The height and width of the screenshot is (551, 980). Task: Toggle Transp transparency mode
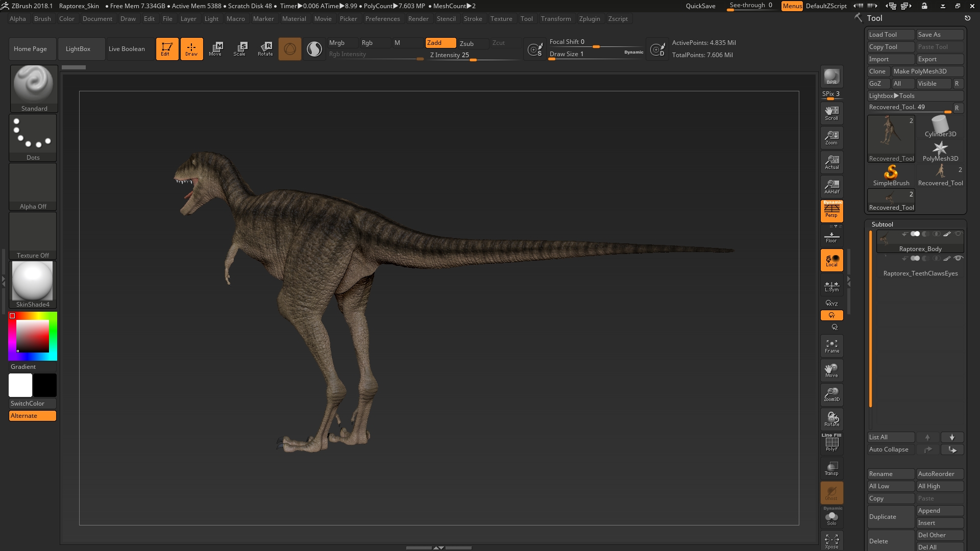pos(831,468)
